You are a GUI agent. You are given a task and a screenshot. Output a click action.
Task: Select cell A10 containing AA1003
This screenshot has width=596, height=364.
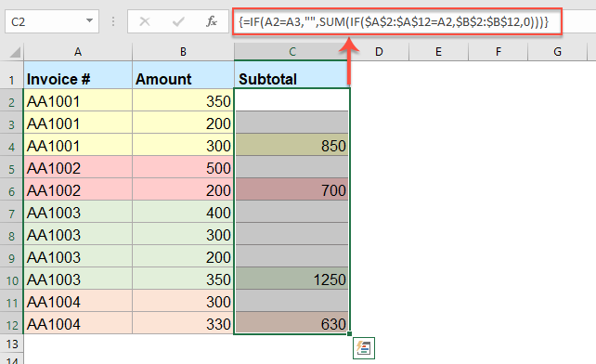pyautogui.click(x=78, y=279)
